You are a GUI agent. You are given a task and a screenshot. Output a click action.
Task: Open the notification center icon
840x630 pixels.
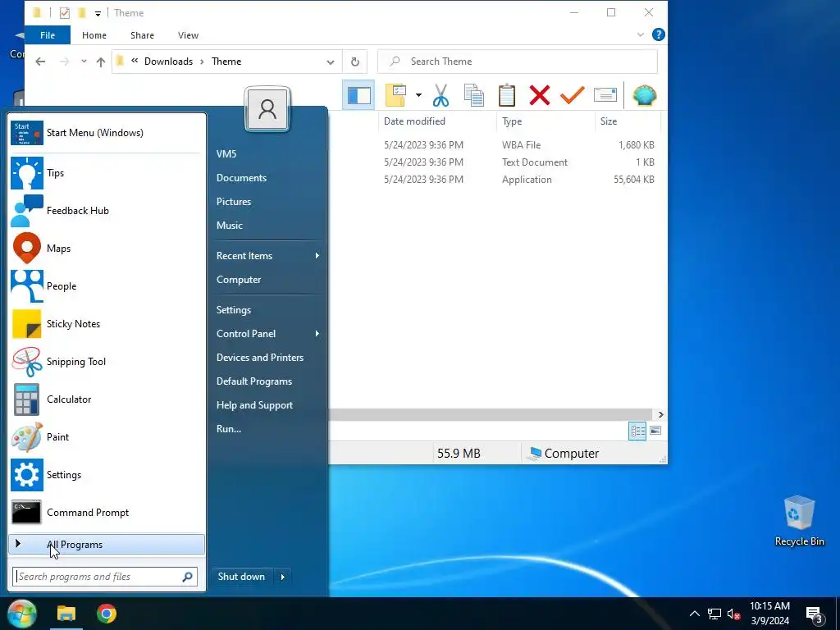(815, 614)
